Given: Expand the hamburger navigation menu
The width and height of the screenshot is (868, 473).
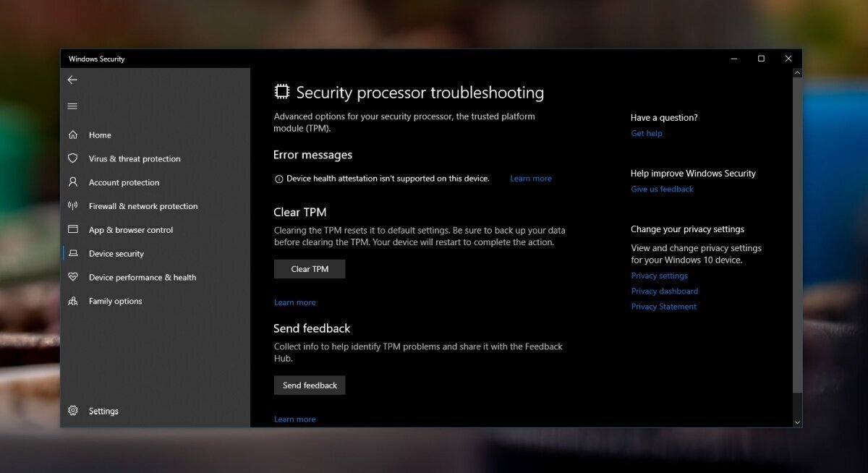Looking at the screenshot, I should [72, 106].
